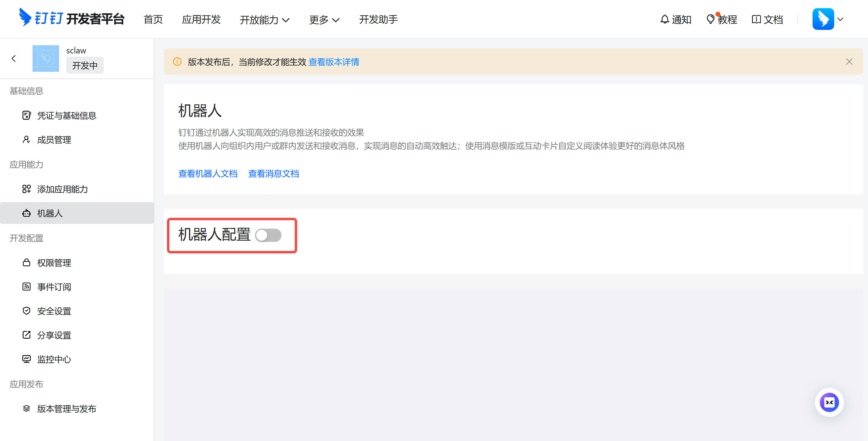The height and width of the screenshot is (441, 868).
Task: Expand the 更多 dropdown menu
Action: pos(324,20)
